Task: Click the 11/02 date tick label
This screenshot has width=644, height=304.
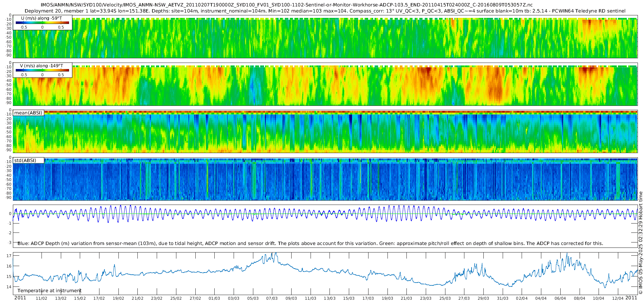Action: pyautogui.click(x=42, y=298)
